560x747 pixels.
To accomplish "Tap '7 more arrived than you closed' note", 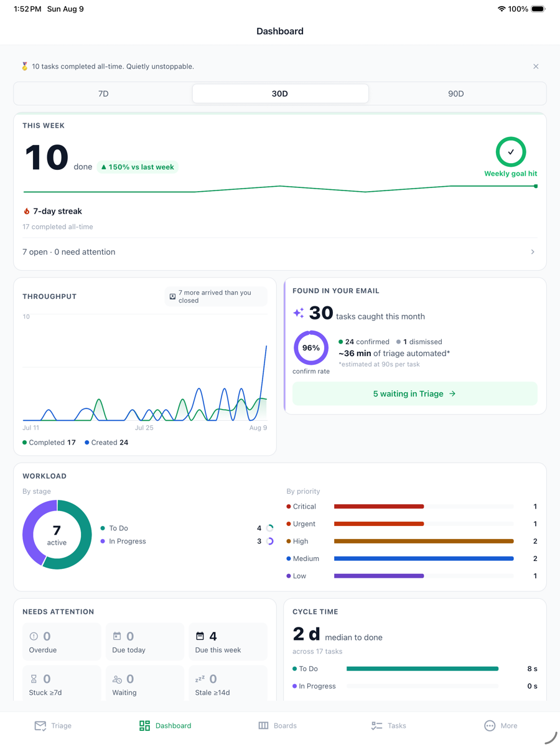I will pos(216,296).
